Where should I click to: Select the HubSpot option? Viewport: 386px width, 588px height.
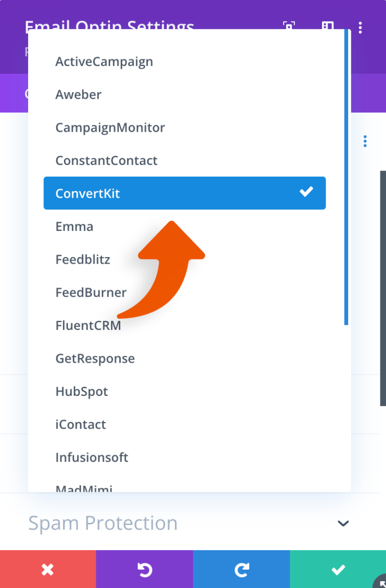click(x=81, y=391)
